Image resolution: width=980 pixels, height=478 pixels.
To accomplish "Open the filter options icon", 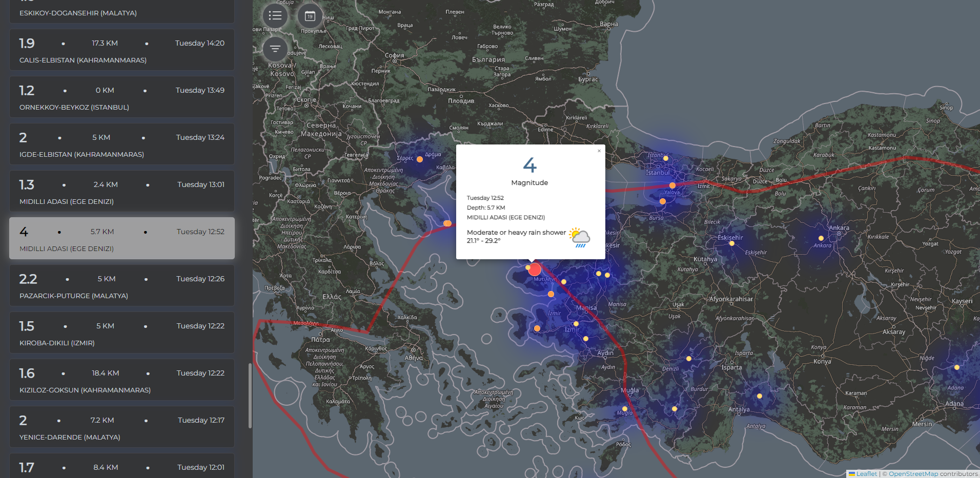I will pyautogui.click(x=275, y=49).
